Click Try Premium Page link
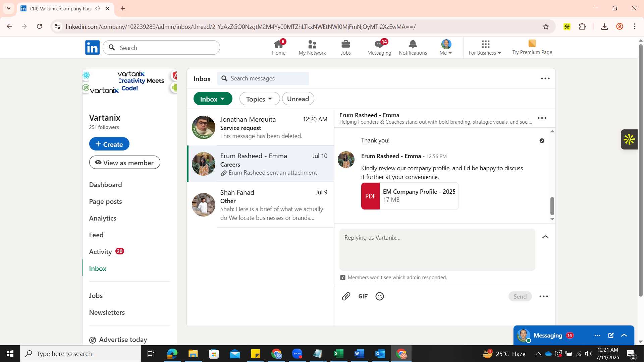The image size is (644, 362). click(532, 48)
